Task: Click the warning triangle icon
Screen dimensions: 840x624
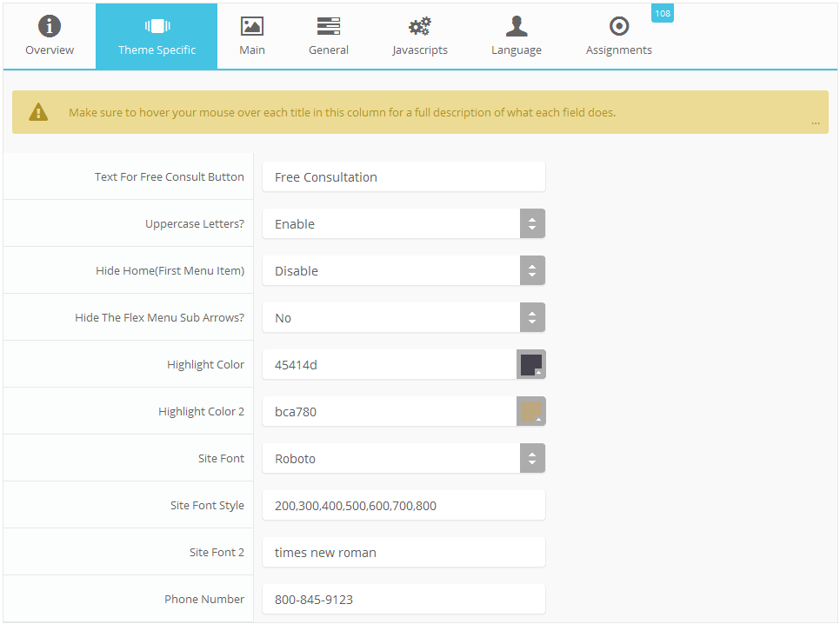Action: tap(38, 112)
